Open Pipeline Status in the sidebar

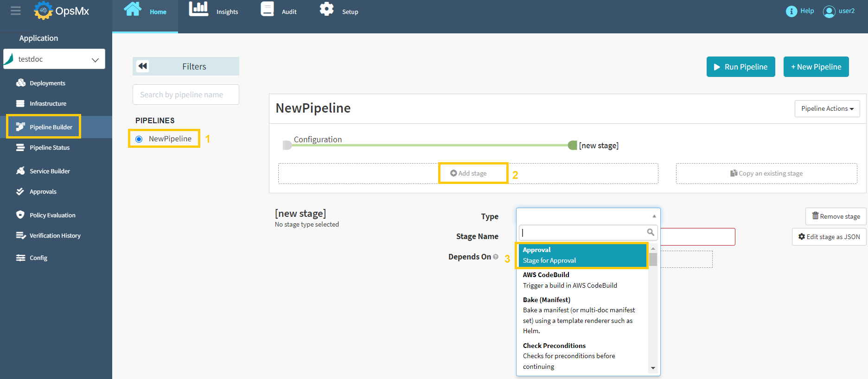tap(49, 148)
